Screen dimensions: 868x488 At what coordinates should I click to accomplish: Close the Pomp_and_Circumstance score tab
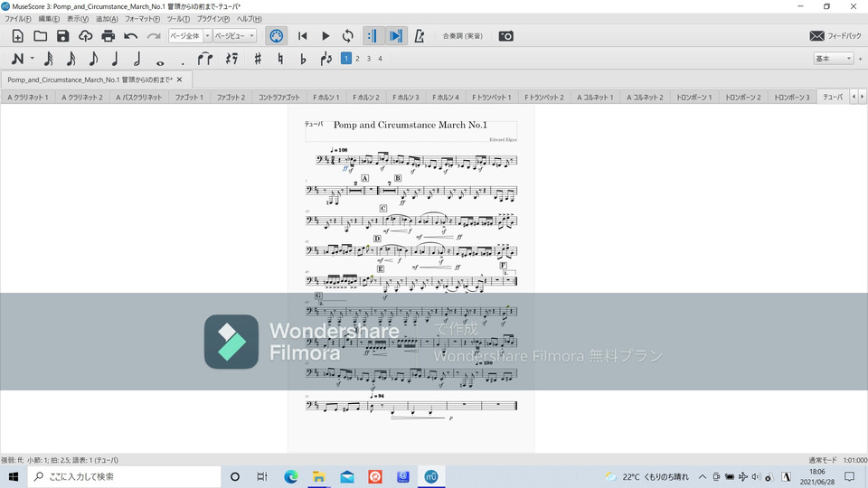pyautogui.click(x=179, y=80)
